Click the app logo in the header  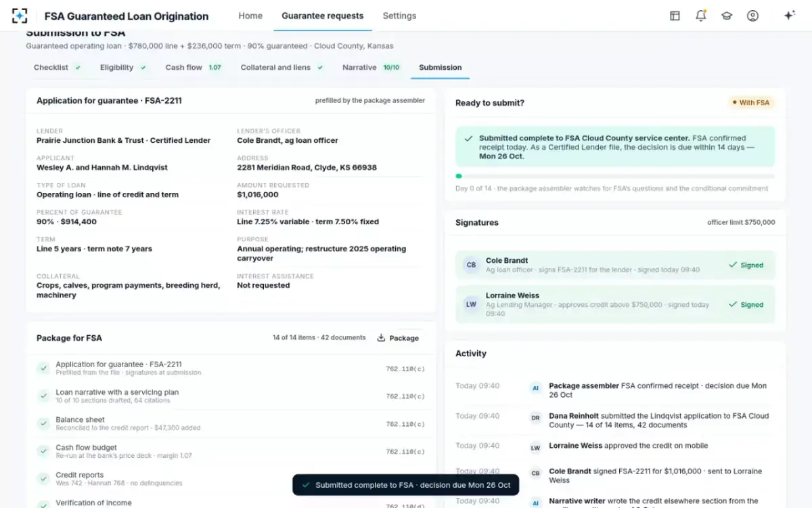pyautogui.click(x=20, y=16)
